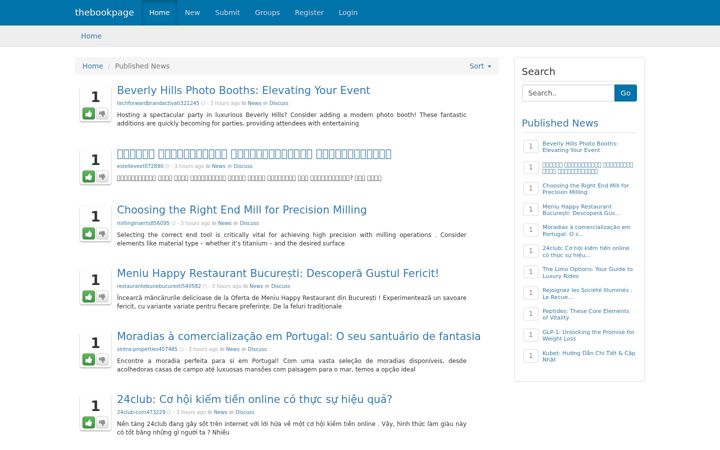Click Discuss under the 24club post

tap(245, 412)
